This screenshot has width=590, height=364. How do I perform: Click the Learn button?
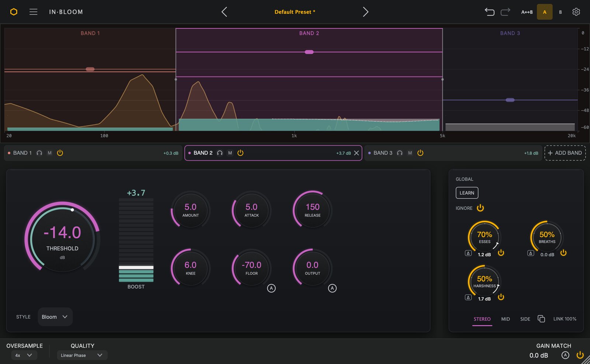point(467,193)
